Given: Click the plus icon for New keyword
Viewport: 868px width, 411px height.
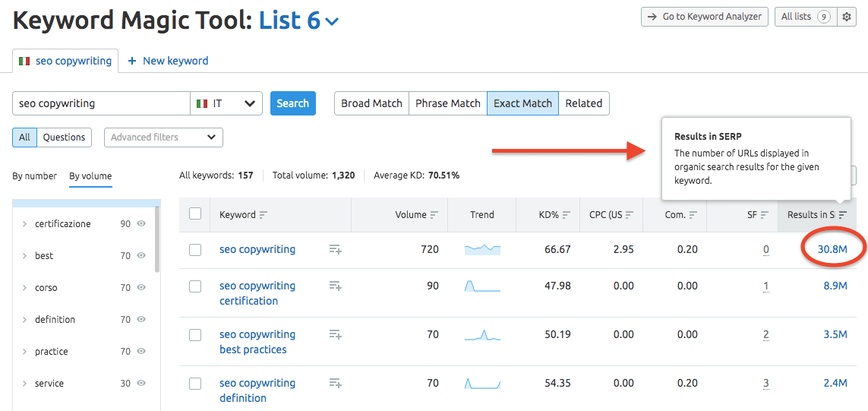Looking at the screenshot, I should [x=131, y=61].
